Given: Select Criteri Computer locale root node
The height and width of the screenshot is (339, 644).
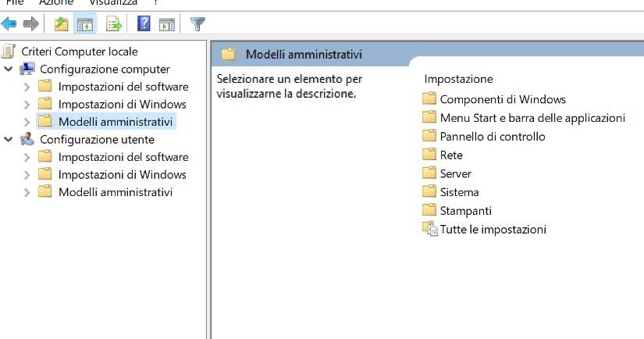Looking at the screenshot, I should [x=79, y=52].
